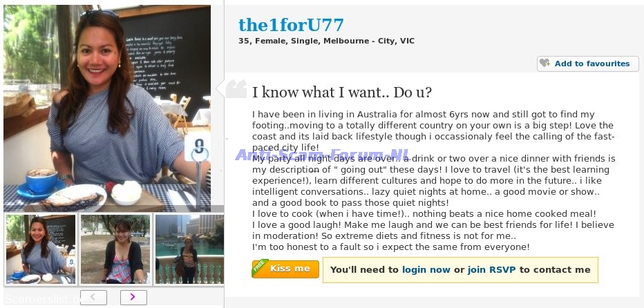Click the headline I know what I want
Viewport: 644px width, 308px height.
pos(342,93)
